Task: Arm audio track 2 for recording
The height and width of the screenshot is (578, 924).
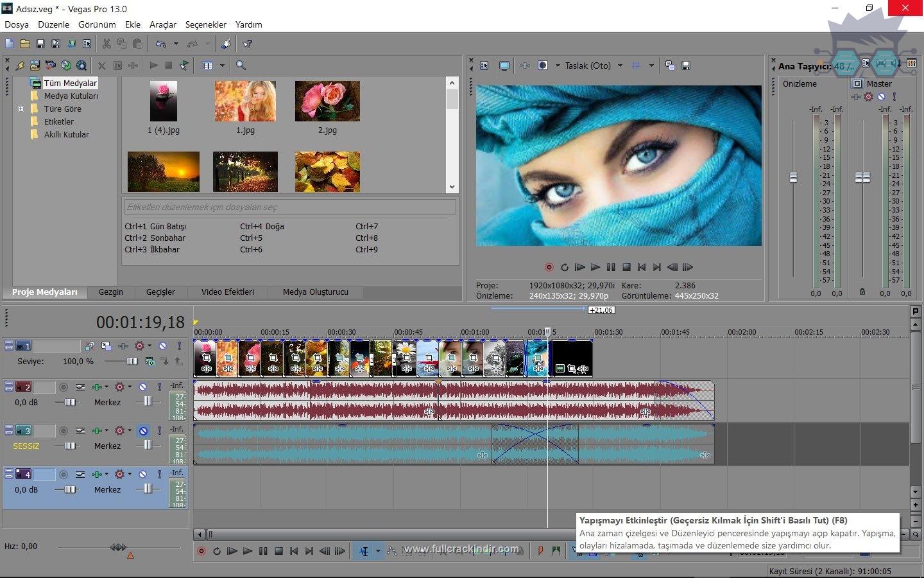Action: pyautogui.click(x=64, y=387)
